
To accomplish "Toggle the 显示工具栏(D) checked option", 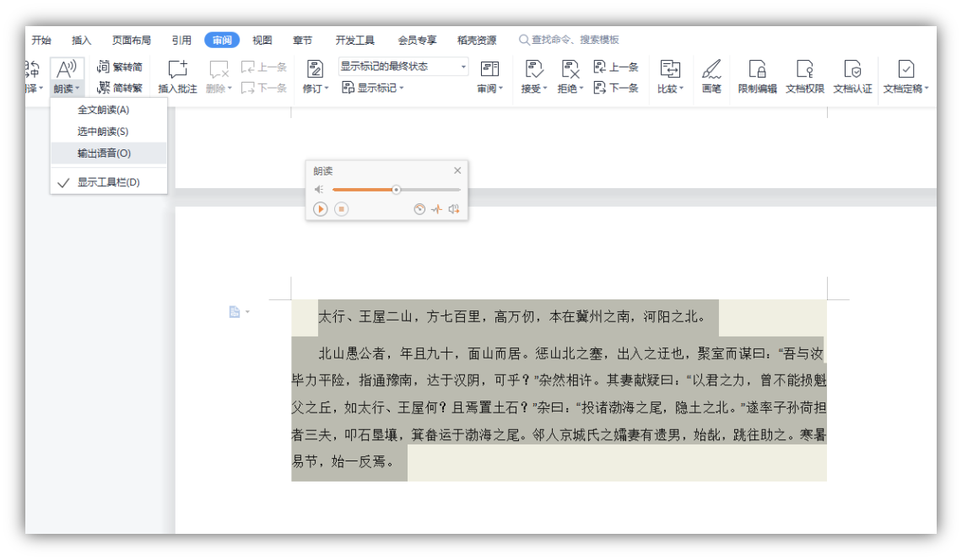I will click(x=108, y=182).
